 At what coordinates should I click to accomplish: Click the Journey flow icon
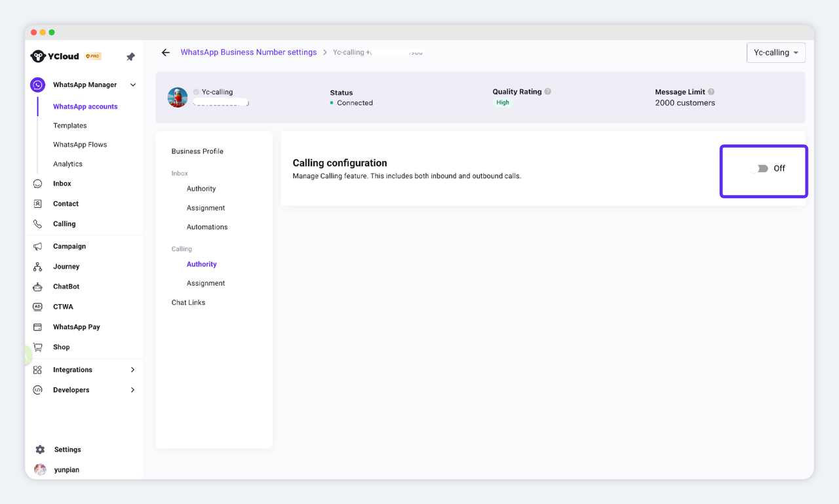[37, 267]
